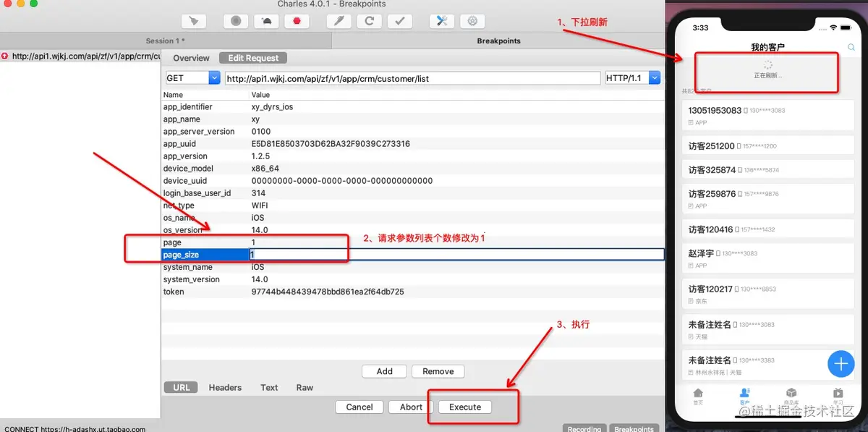Tap the search magnifier in phone app

coord(851,48)
